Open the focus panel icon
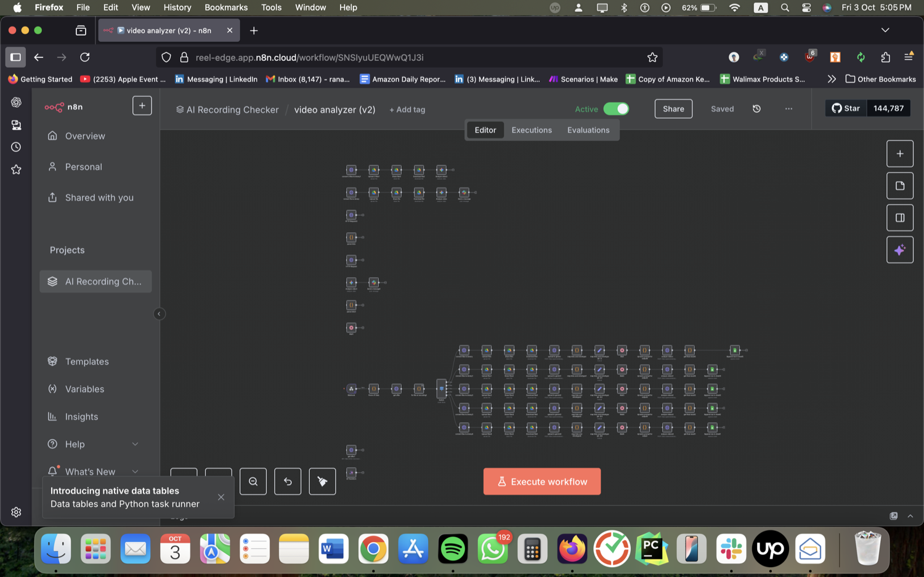 (900, 218)
